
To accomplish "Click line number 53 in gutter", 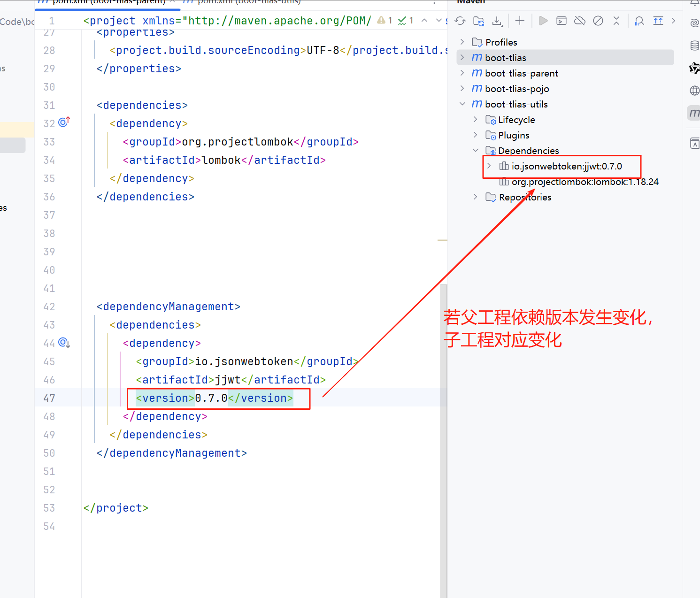I will point(49,508).
